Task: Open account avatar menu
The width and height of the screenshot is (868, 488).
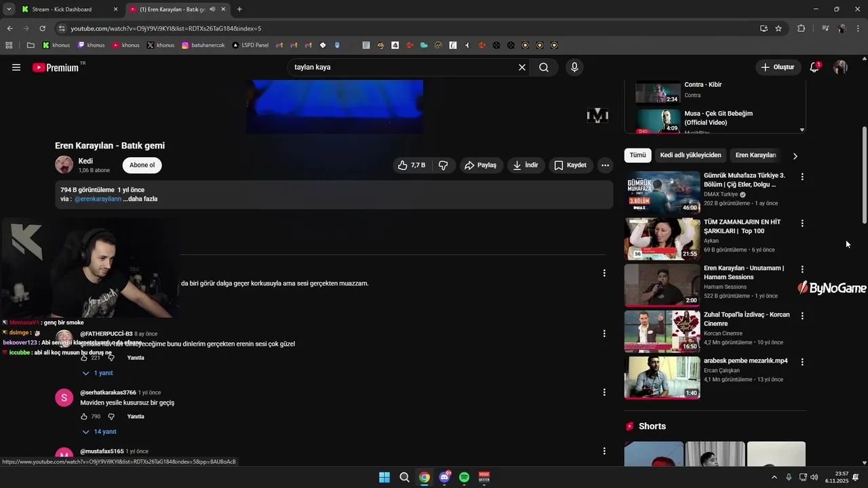Action: coord(840,67)
